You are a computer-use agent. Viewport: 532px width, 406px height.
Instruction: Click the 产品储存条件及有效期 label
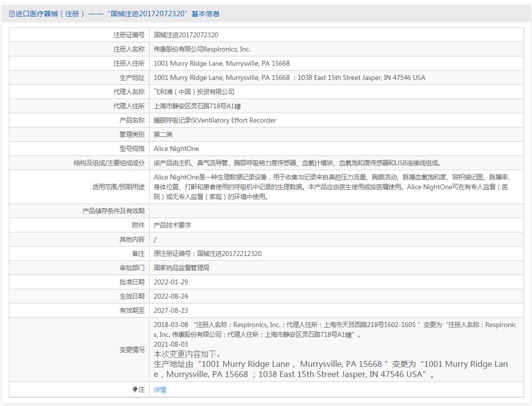point(113,211)
